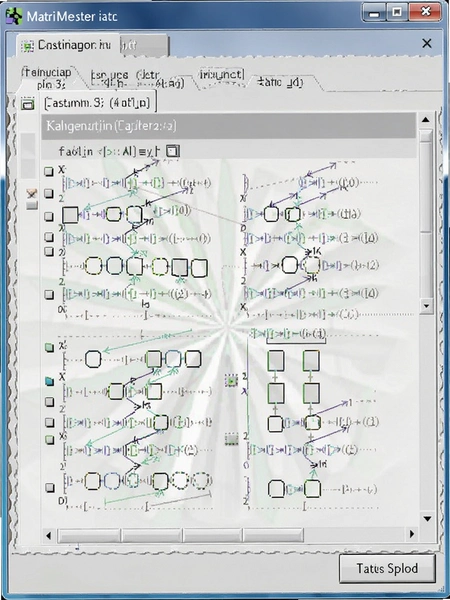
Task: Select the 'Castimm. S; (4 otl_ip)' tab
Action: pos(97,102)
